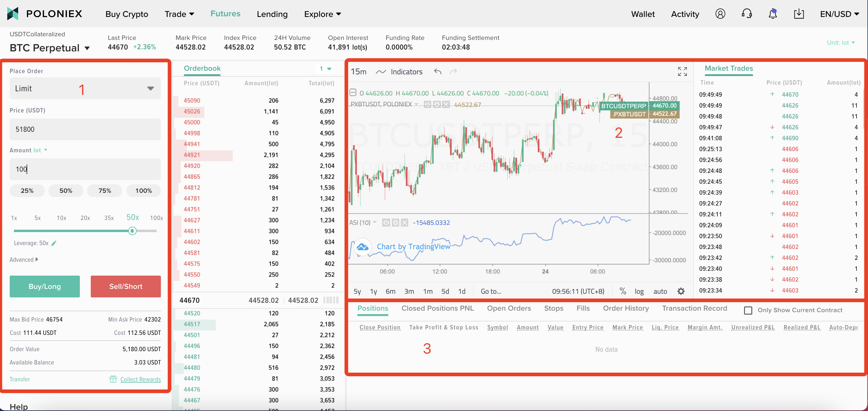Viewport: 868px width, 411px height.
Task: Select 50% amount option
Action: tap(66, 190)
